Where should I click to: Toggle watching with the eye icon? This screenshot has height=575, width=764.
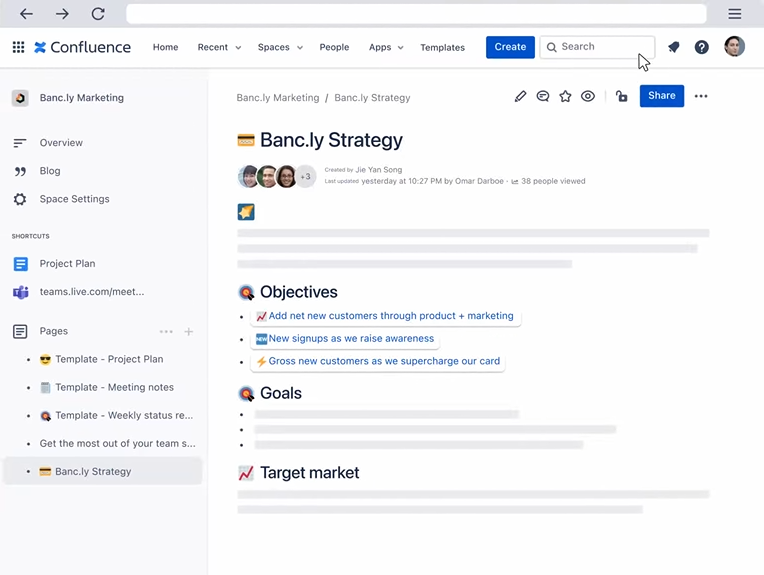click(x=588, y=96)
